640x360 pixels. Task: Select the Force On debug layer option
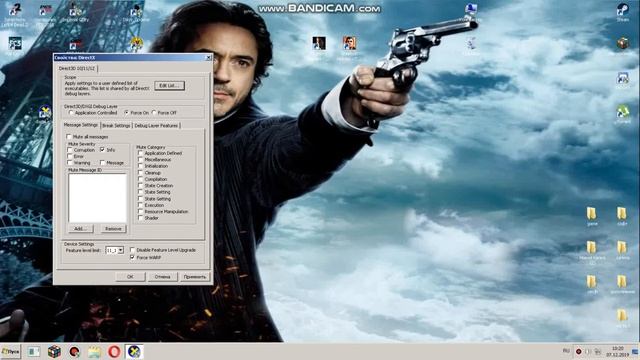coord(137,113)
